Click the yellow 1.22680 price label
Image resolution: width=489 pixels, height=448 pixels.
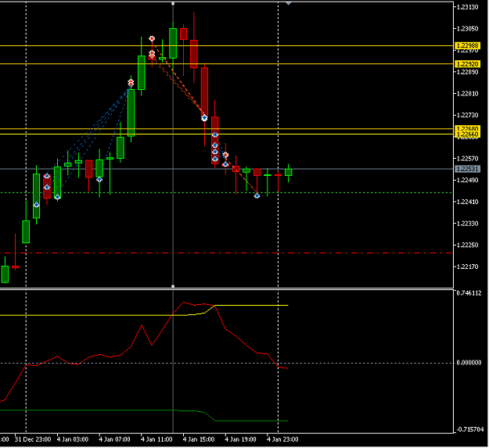pos(467,129)
